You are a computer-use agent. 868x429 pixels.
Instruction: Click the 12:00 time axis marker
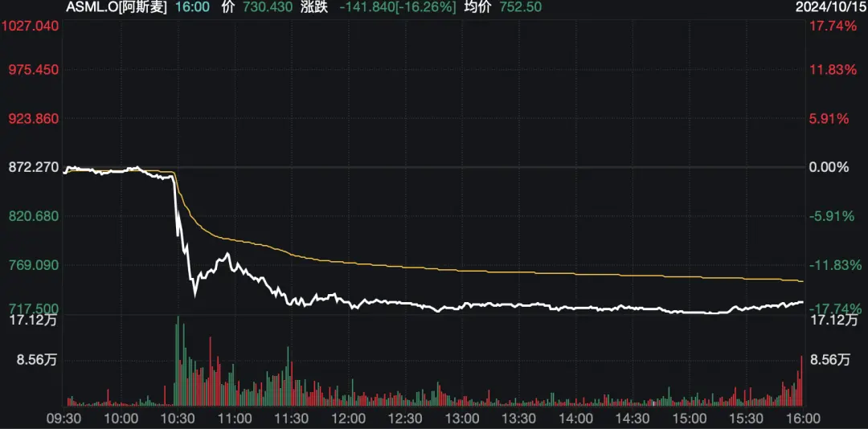(x=349, y=418)
